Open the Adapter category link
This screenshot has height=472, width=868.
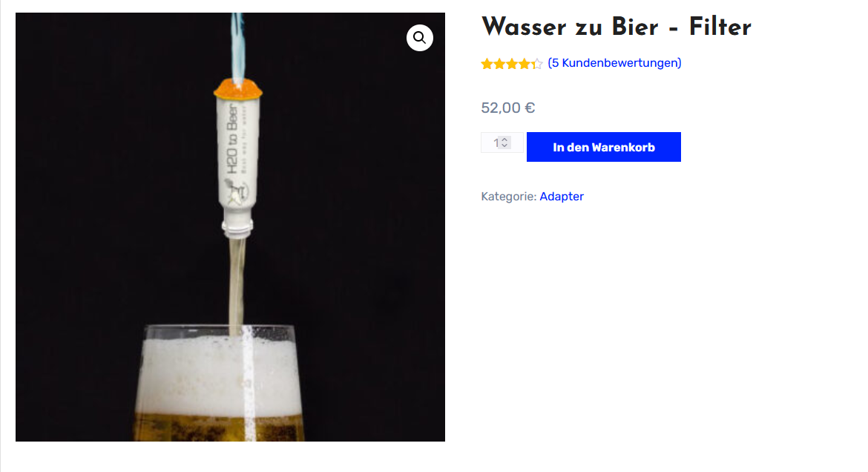[x=562, y=197]
